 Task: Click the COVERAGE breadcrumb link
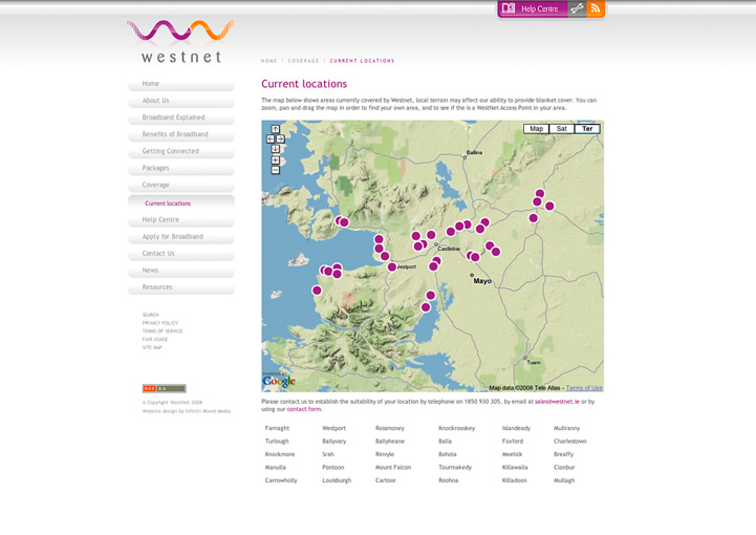point(304,60)
